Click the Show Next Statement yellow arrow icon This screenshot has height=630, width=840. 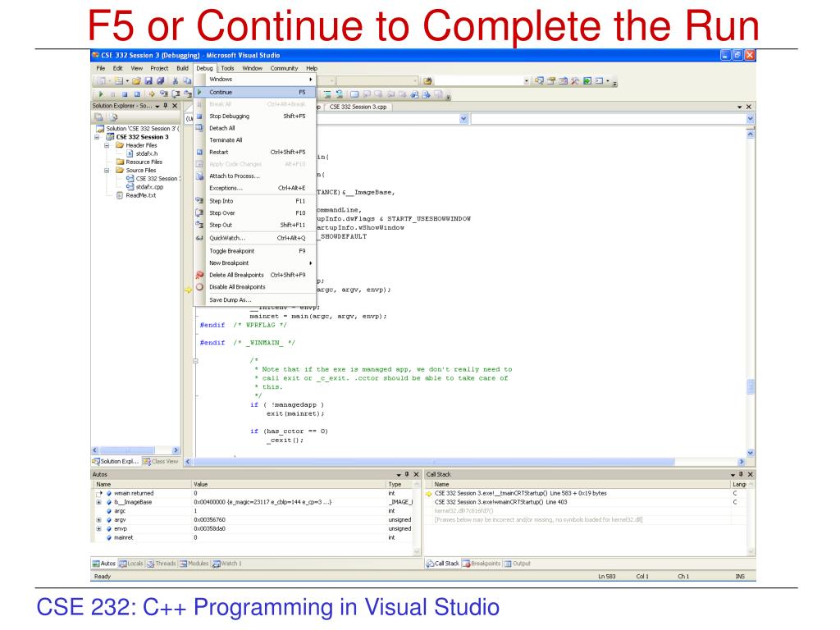(x=152, y=94)
